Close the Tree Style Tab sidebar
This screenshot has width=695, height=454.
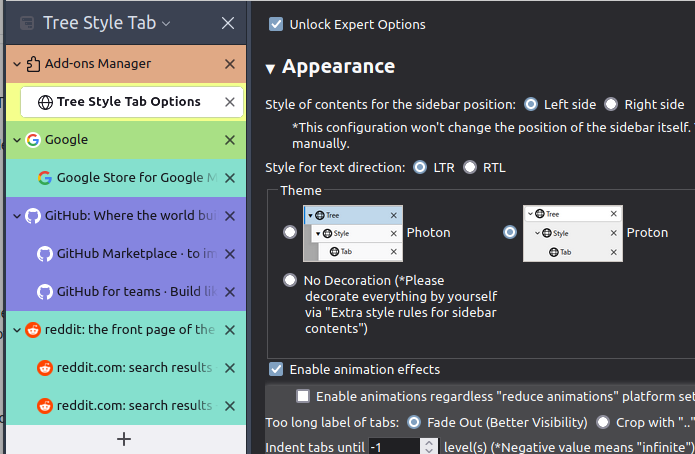click(228, 23)
